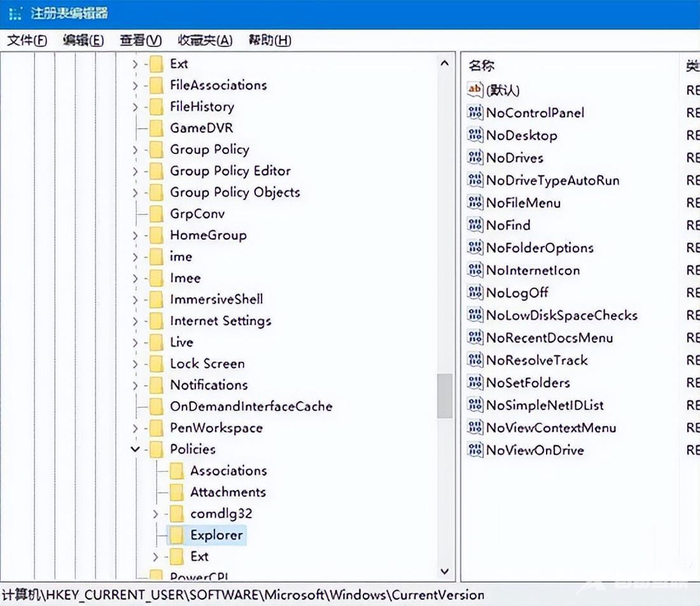Click the Registry Editor title bar icon
Viewport: 700px width, 606px height.
click(x=15, y=13)
